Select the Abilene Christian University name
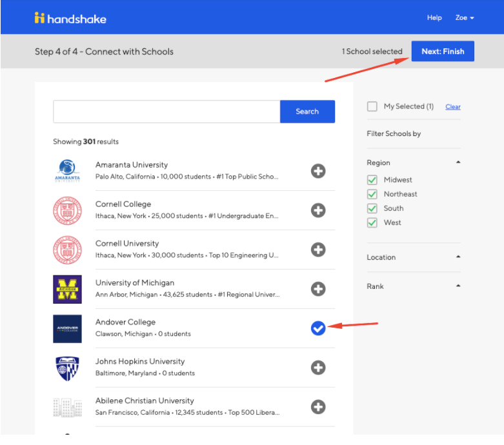Image resolution: width=504 pixels, height=445 pixels. pos(145,400)
